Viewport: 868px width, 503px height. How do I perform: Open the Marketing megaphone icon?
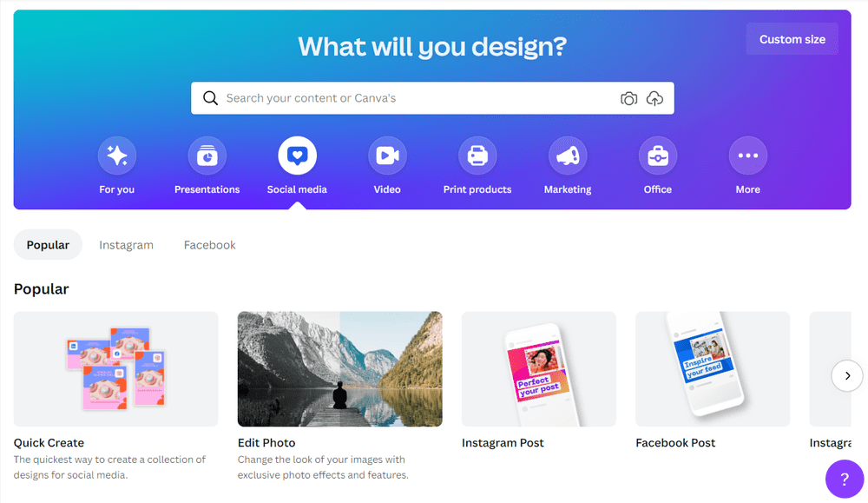pos(568,156)
